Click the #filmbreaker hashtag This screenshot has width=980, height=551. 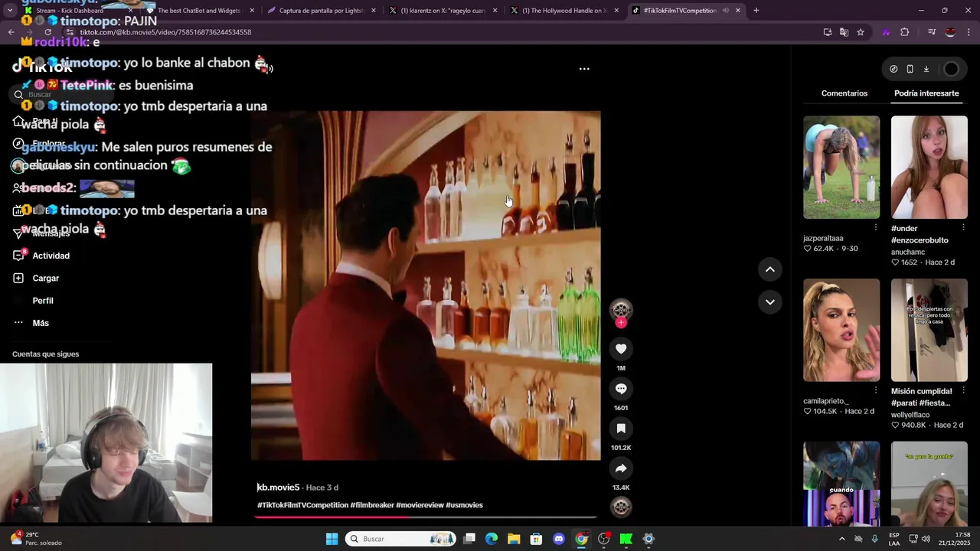point(372,505)
